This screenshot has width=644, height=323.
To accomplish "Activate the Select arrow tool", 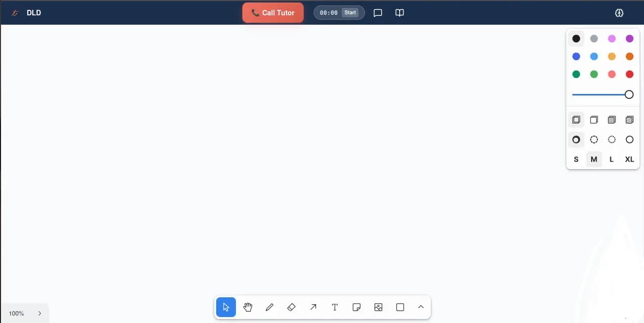I will click(226, 307).
